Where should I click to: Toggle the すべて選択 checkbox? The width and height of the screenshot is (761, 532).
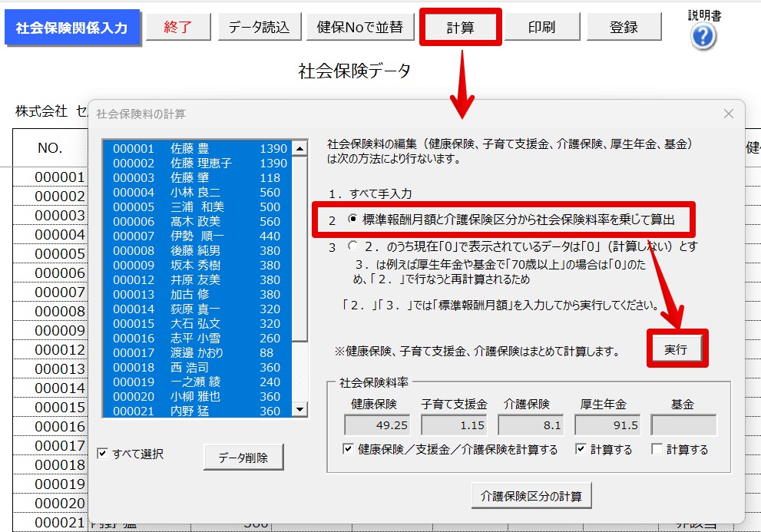pos(102,454)
